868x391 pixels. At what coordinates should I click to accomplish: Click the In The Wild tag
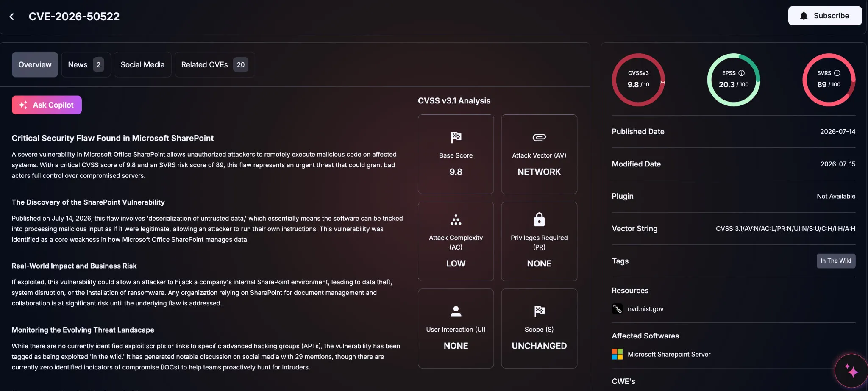[x=836, y=261]
